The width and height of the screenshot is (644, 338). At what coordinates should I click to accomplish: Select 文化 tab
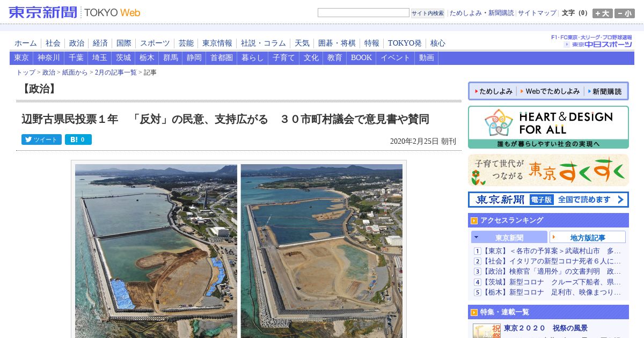[311, 58]
